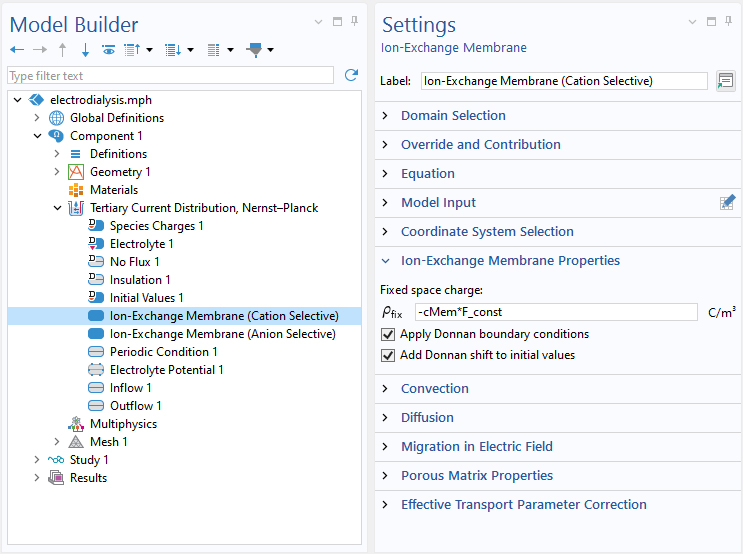Click the eye show icon in toolbar

108,49
